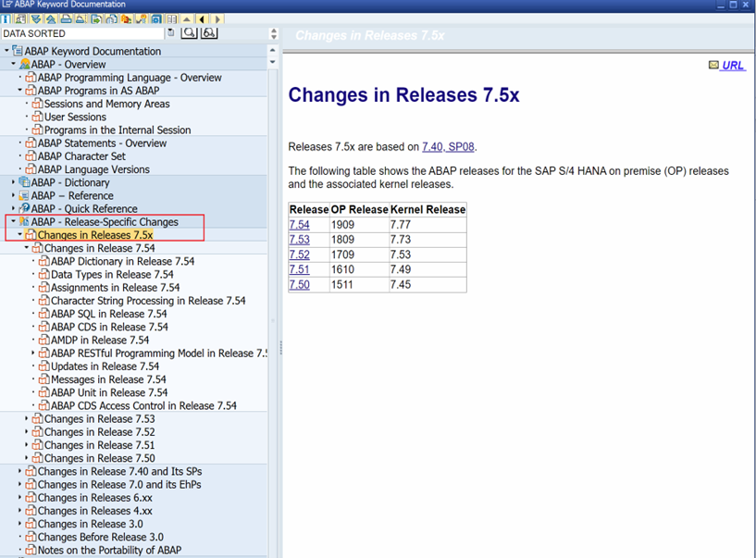Expand the ABAP – Reference node
The width and height of the screenshot is (756, 558).
pyautogui.click(x=14, y=195)
